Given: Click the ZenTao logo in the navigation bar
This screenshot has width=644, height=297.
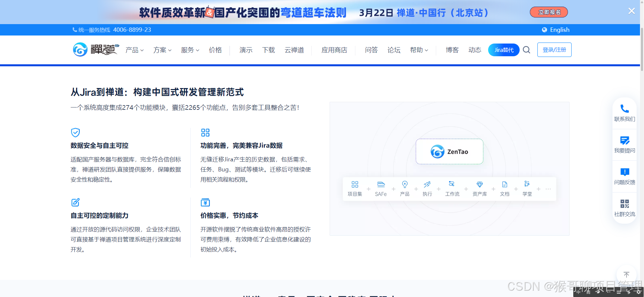Looking at the screenshot, I should 96,50.
